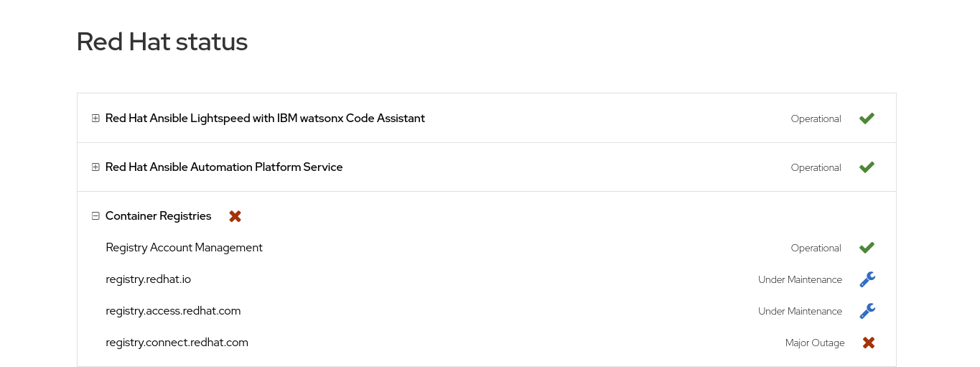Click wrench icon for registry.redhat.io
Image resolution: width=980 pixels, height=367 pixels.
(x=867, y=279)
